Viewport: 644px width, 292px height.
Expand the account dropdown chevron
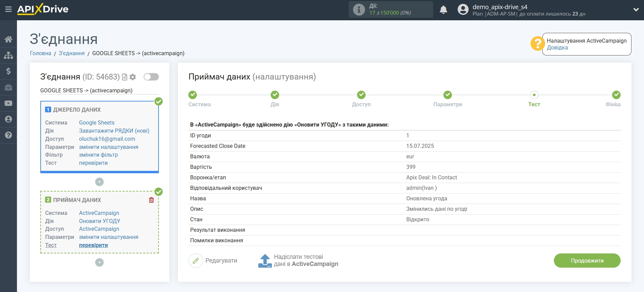tap(636, 10)
